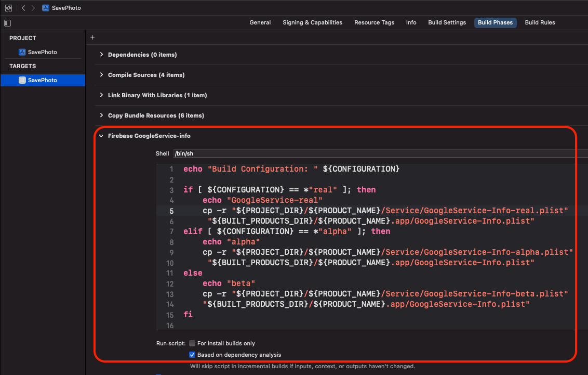This screenshot has height=375, width=588.
Task: Click the else keyword line
Action: (193, 273)
